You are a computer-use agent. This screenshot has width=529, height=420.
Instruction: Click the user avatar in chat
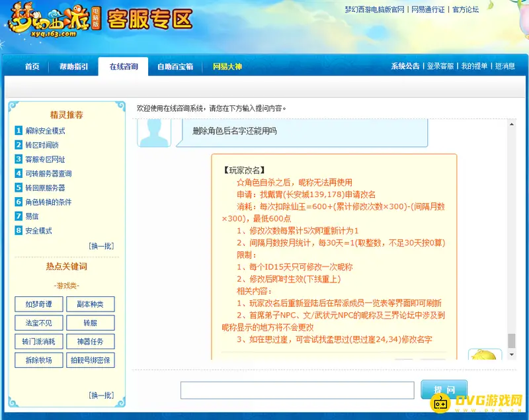[154, 133]
